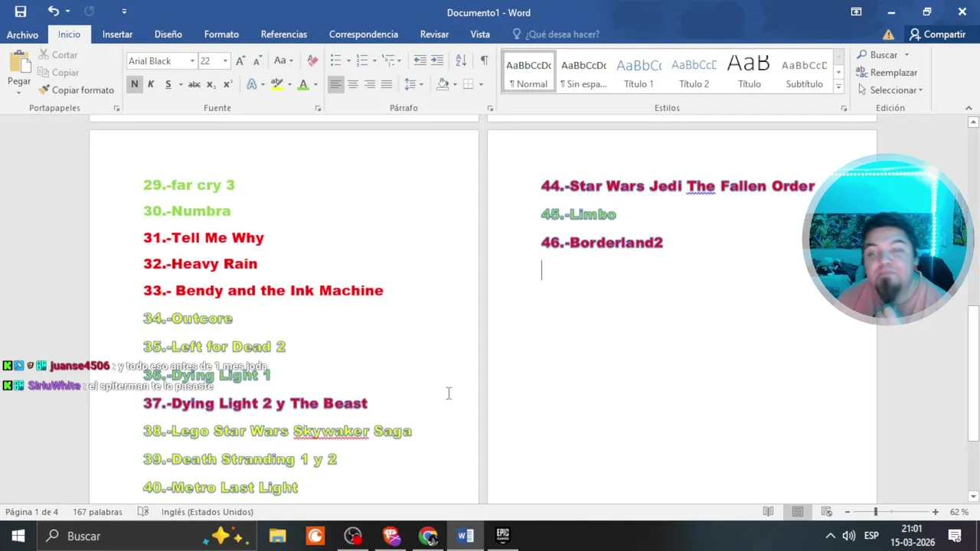980x551 pixels.
Task: Toggle Bold (N) formatting
Action: click(135, 84)
